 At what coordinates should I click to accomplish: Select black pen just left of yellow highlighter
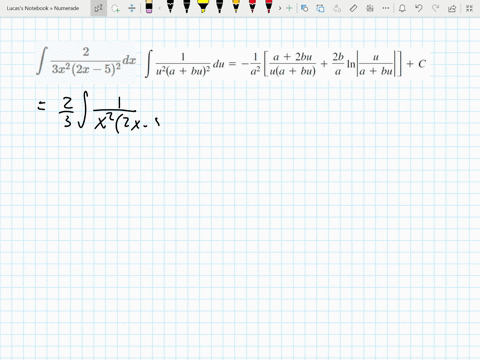click(x=186, y=7)
